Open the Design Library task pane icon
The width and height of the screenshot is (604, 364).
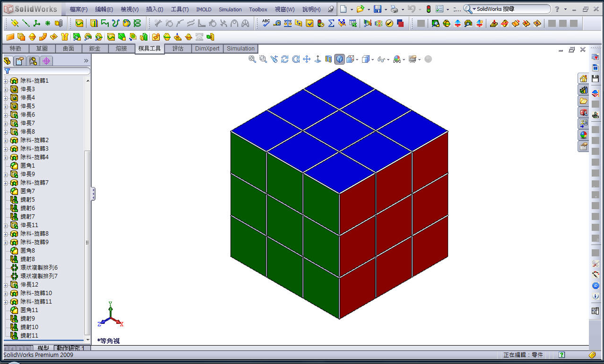[x=584, y=90]
